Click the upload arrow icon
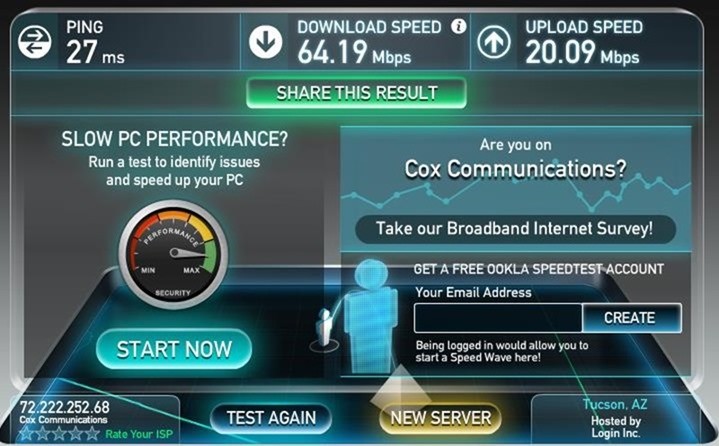This screenshot has width=719, height=446. (x=494, y=42)
